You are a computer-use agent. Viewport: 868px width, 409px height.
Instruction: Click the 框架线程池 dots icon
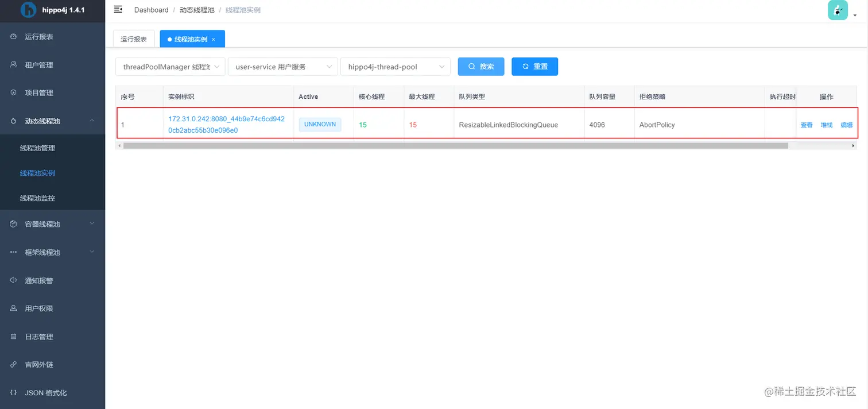(14, 252)
